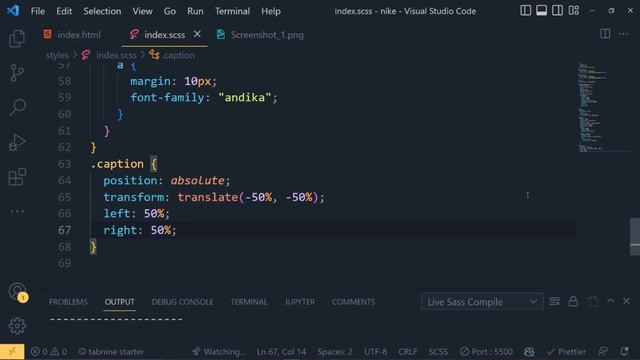The width and height of the screenshot is (640, 360).
Task: Open the Selection menu
Action: tap(102, 11)
